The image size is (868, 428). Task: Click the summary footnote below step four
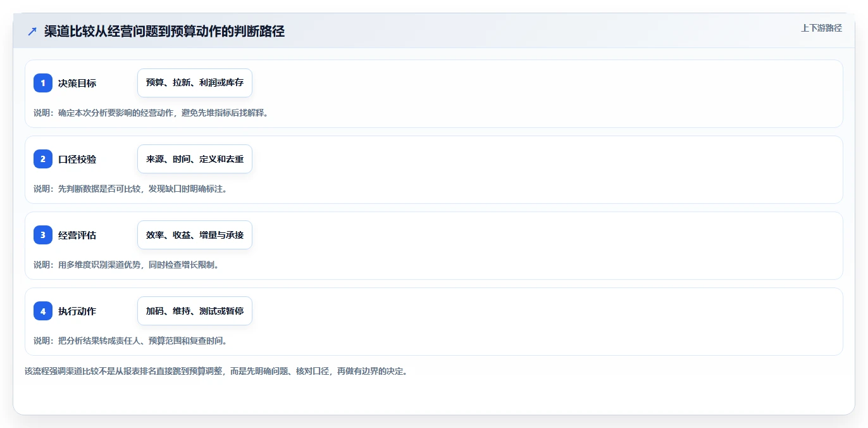[x=216, y=371]
